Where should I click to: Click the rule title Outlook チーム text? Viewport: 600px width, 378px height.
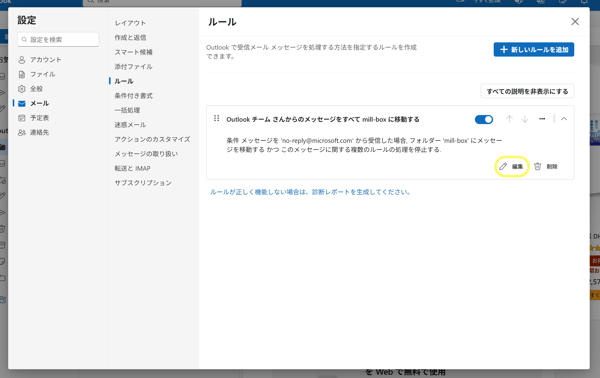323,119
